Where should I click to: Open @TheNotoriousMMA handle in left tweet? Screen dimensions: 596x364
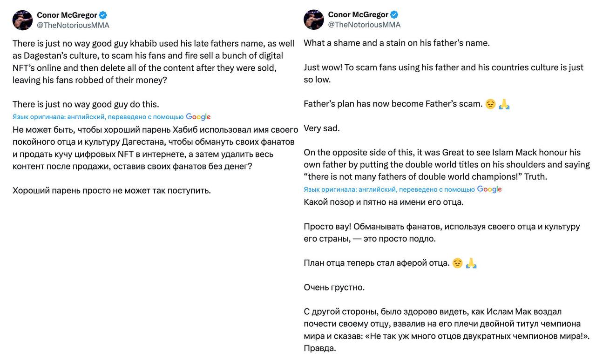(73, 26)
